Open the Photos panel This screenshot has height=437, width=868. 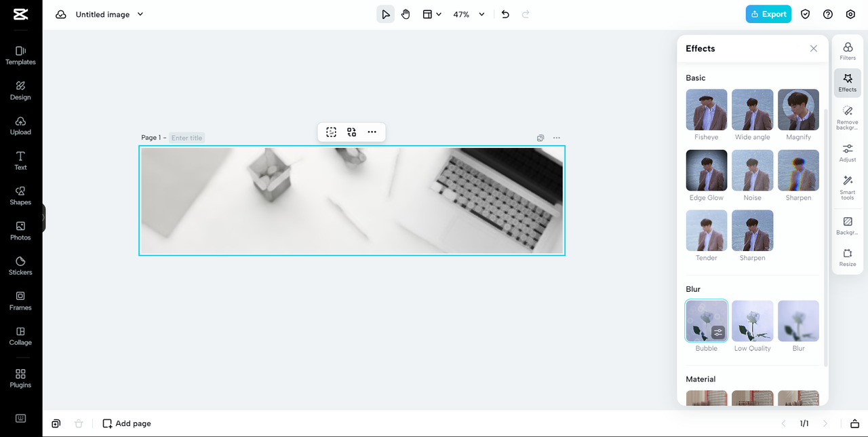(20, 231)
